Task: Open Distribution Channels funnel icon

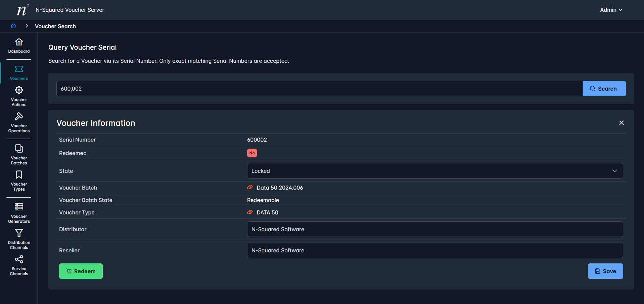Action: (x=19, y=234)
